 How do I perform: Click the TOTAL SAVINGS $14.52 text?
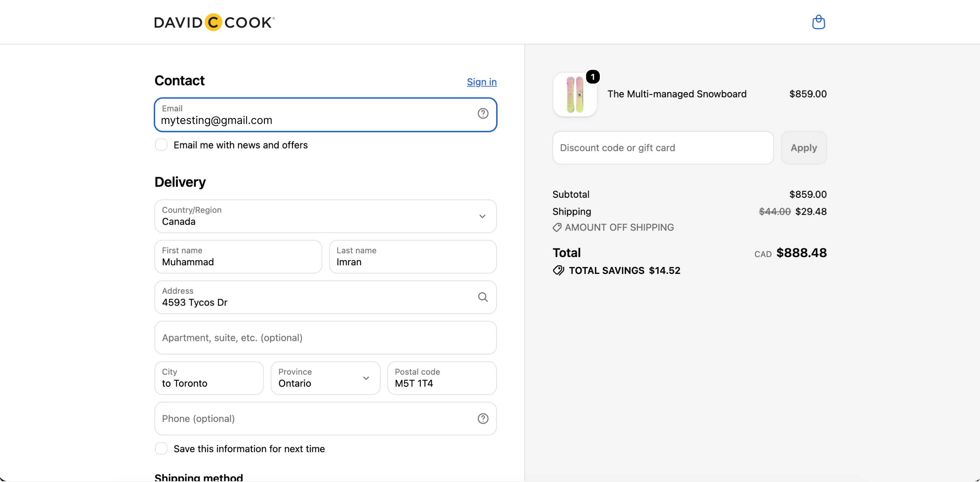[625, 271]
